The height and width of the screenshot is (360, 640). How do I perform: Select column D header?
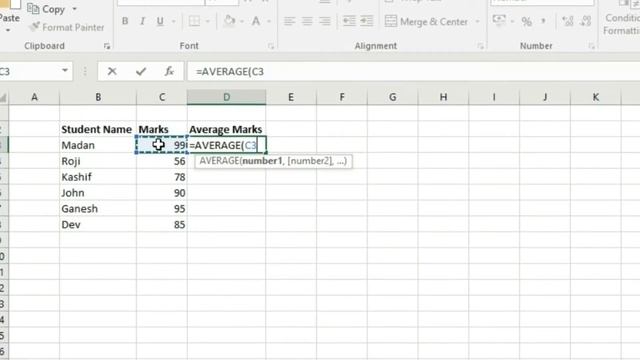coord(227,97)
